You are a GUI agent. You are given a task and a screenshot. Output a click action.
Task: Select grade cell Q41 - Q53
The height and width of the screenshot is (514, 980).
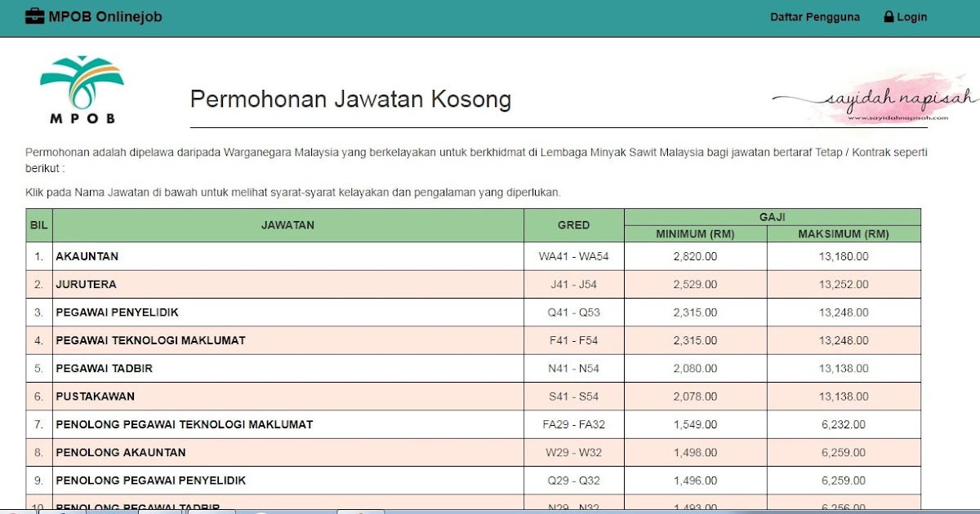[574, 312]
